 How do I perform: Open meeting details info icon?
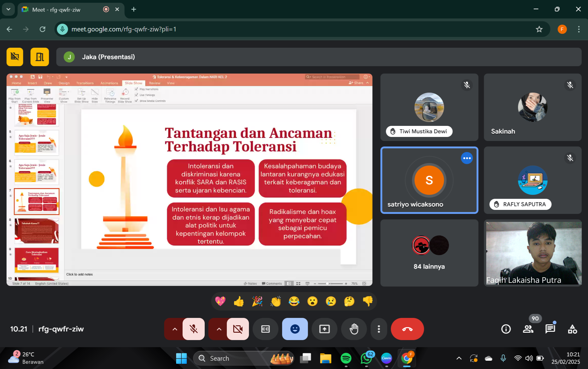(x=506, y=329)
